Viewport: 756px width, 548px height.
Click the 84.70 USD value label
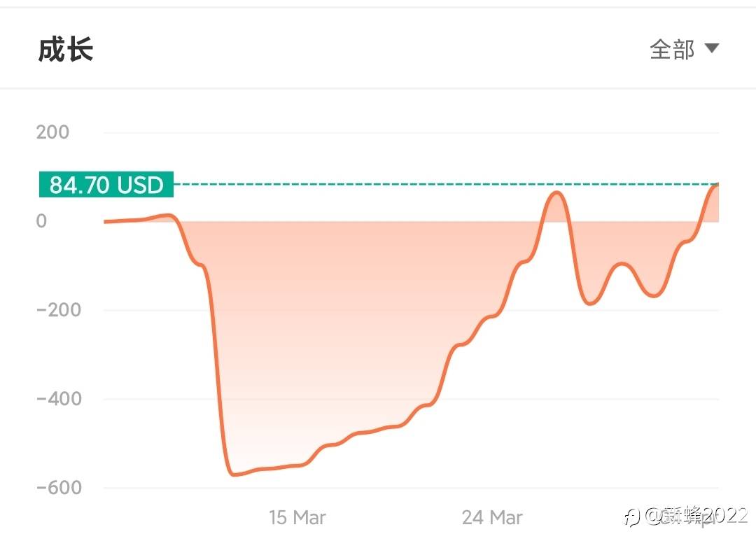106,184
